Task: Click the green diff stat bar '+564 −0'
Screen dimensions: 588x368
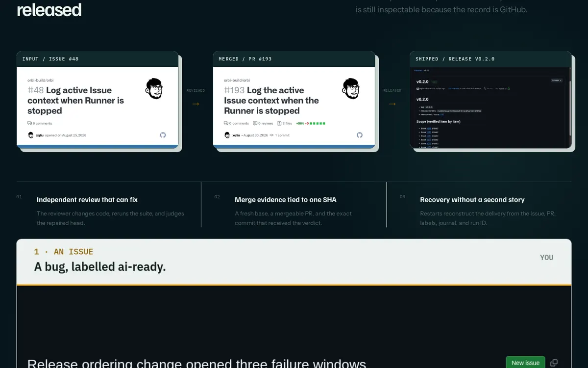Action: click(x=311, y=124)
